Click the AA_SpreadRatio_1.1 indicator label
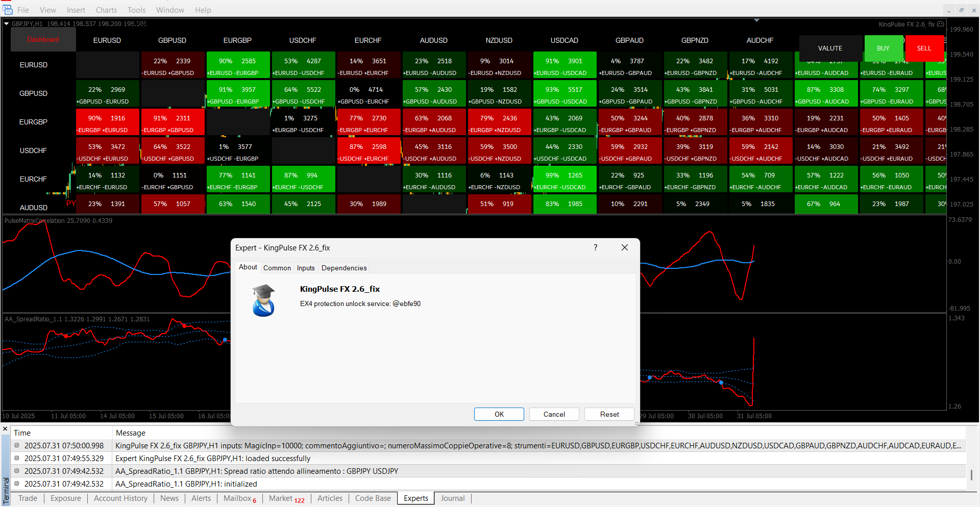Image resolution: width=980 pixels, height=507 pixels. [77, 319]
